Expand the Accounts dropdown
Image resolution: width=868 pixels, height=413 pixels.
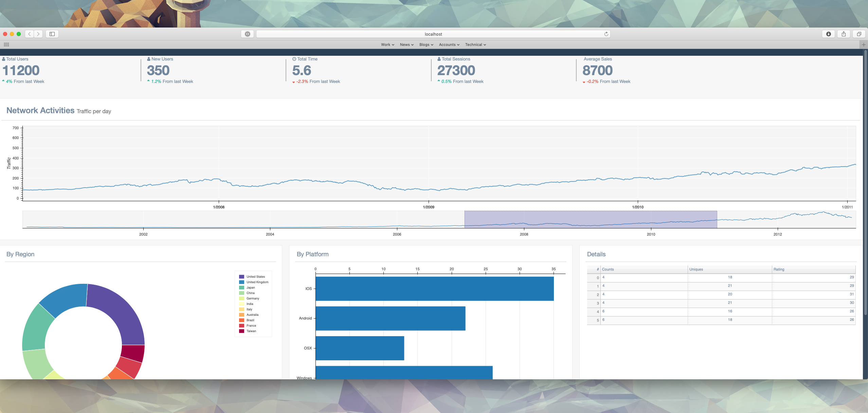pos(449,45)
